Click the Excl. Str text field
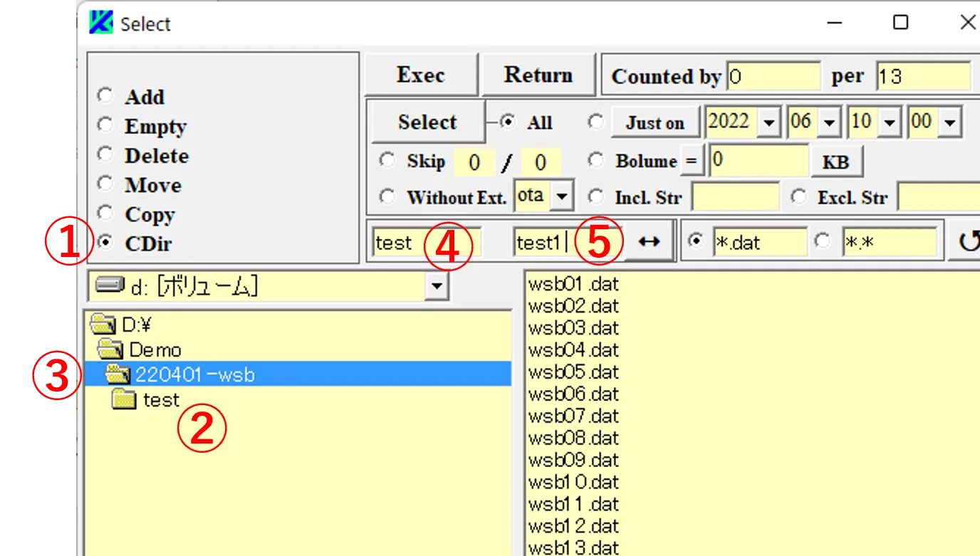The image size is (980, 556). coord(939,197)
